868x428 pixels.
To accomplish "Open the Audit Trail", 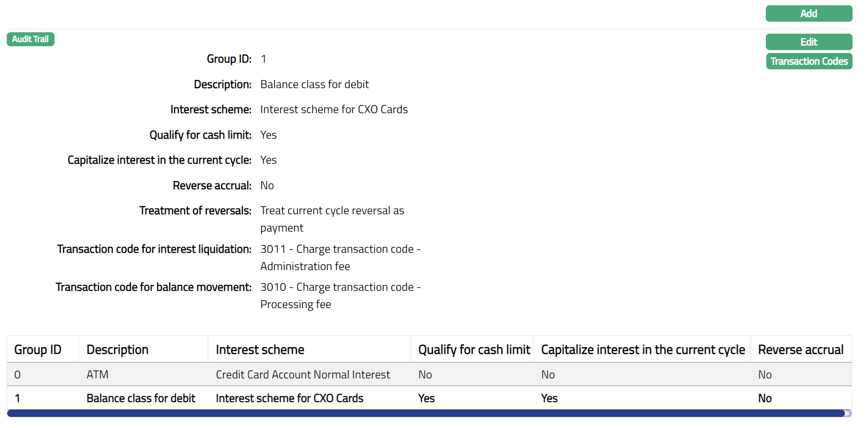I will (x=30, y=39).
